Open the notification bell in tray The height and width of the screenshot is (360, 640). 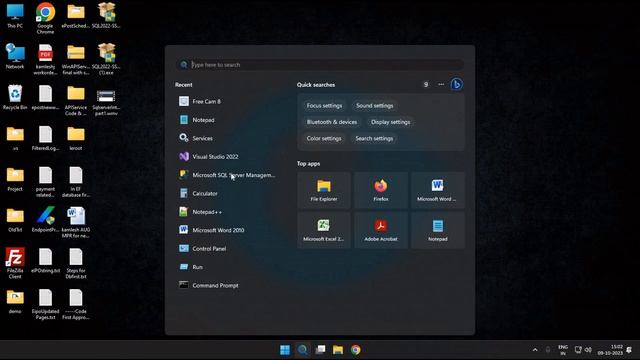[629, 350]
